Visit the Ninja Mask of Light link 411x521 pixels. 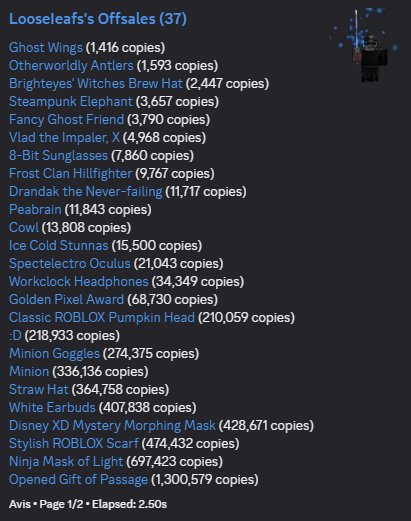pyautogui.click(x=66, y=462)
